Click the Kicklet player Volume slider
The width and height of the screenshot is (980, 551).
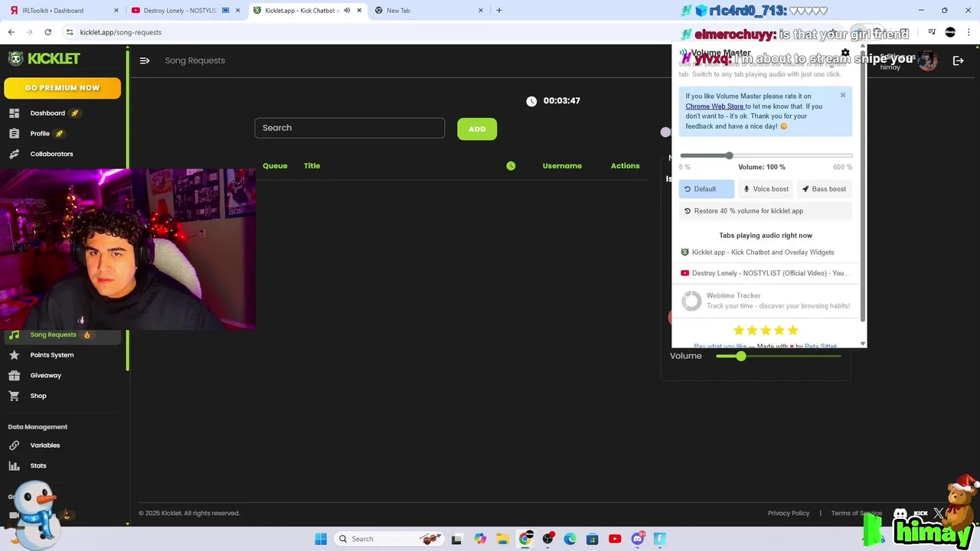pyautogui.click(x=779, y=356)
